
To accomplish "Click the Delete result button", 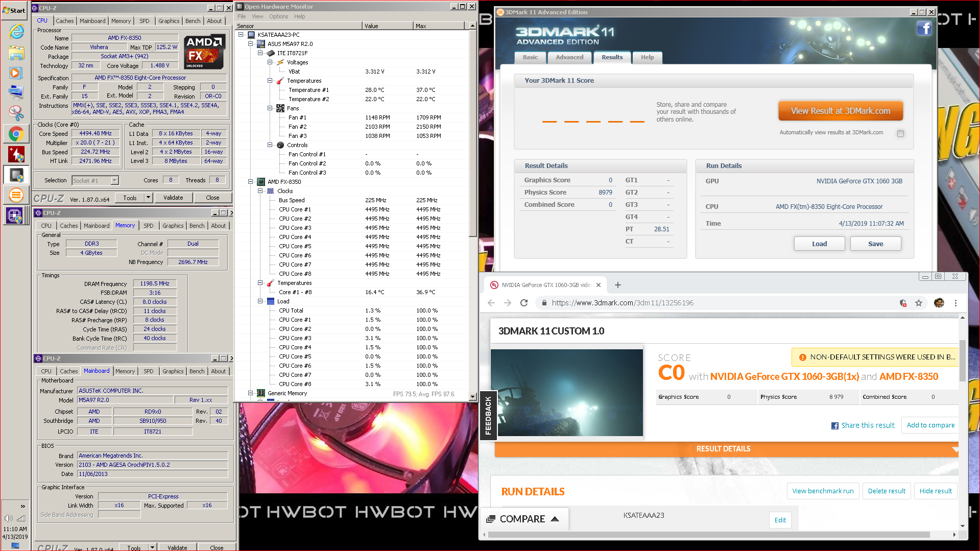I will [887, 491].
